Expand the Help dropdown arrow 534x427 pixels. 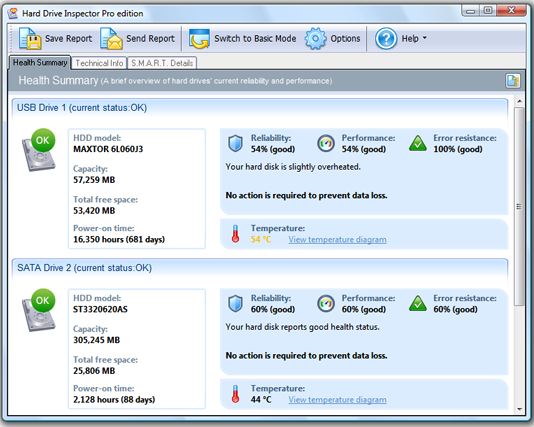tap(424, 38)
